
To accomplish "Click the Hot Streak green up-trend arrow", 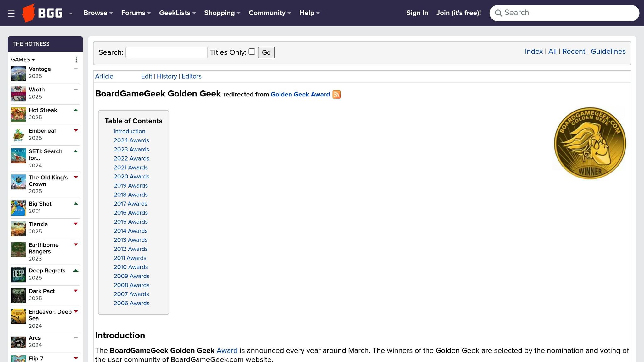I will tap(75, 110).
